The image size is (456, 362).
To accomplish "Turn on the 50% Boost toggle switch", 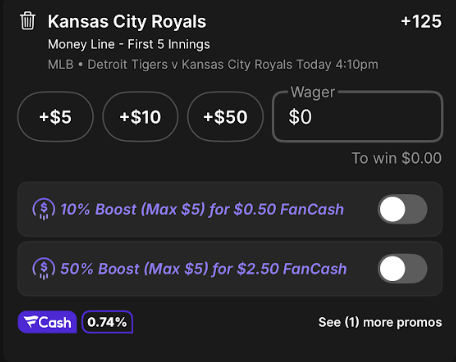I will (402, 269).
